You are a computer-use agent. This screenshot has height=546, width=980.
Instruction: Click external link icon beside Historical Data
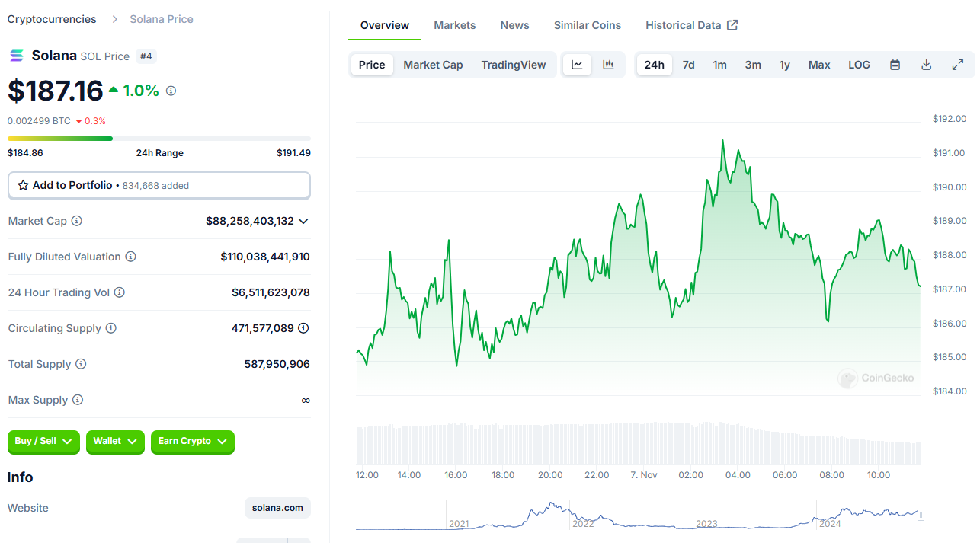[732, 25]
